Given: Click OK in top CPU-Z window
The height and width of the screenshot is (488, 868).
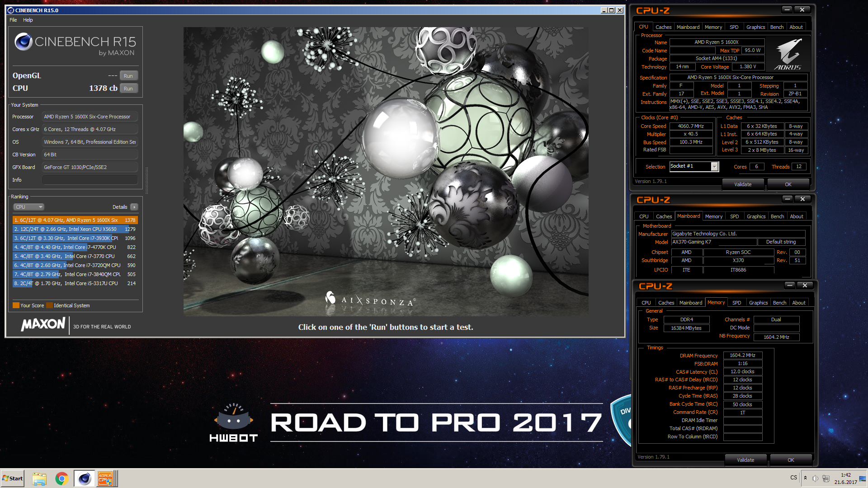Looking at the screenshot, I should [x=788, y=184].
